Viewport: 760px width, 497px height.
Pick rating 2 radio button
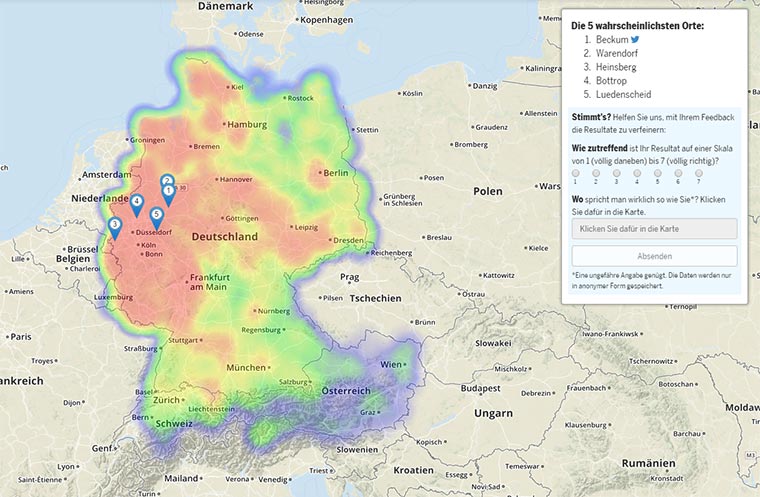596,173
